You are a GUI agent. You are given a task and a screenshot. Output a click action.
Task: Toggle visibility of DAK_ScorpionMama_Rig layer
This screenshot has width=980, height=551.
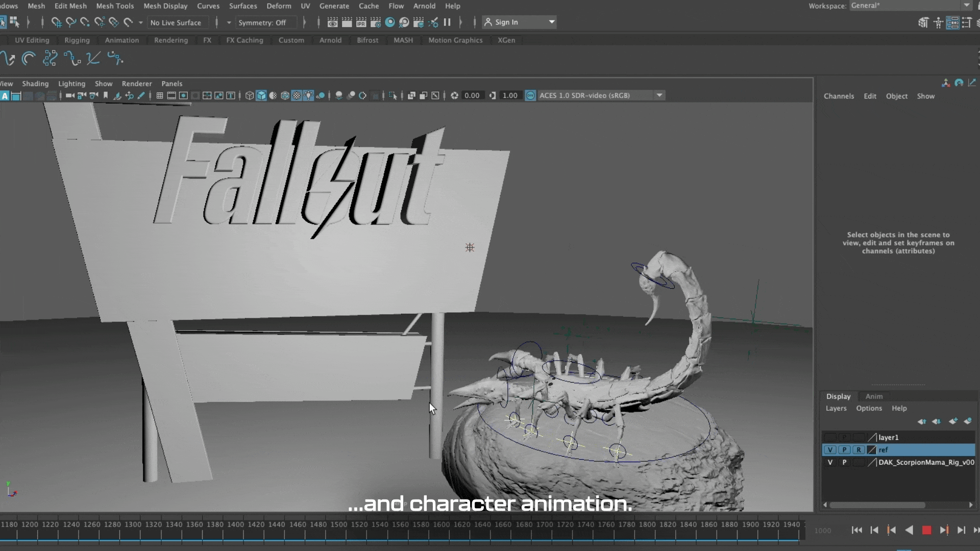tap(830, 462)
